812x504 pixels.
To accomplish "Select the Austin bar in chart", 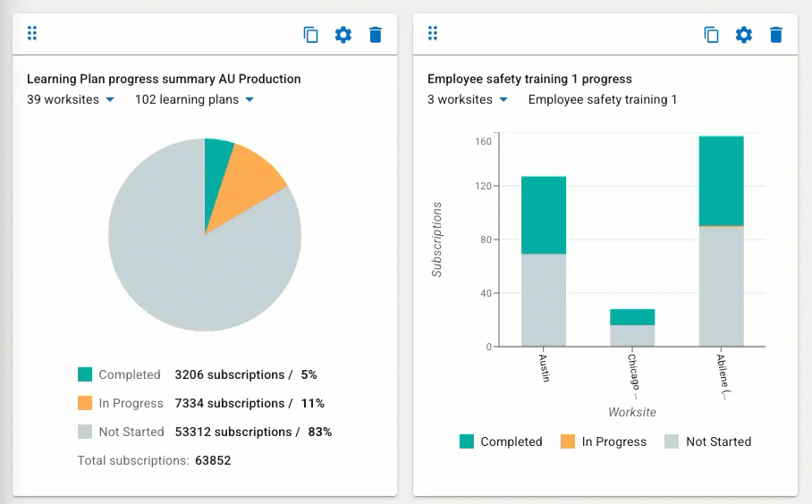I will pos(544,261).
